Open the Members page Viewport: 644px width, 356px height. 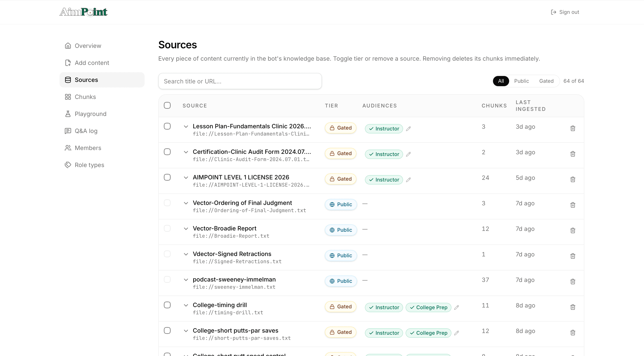point(102,148)
